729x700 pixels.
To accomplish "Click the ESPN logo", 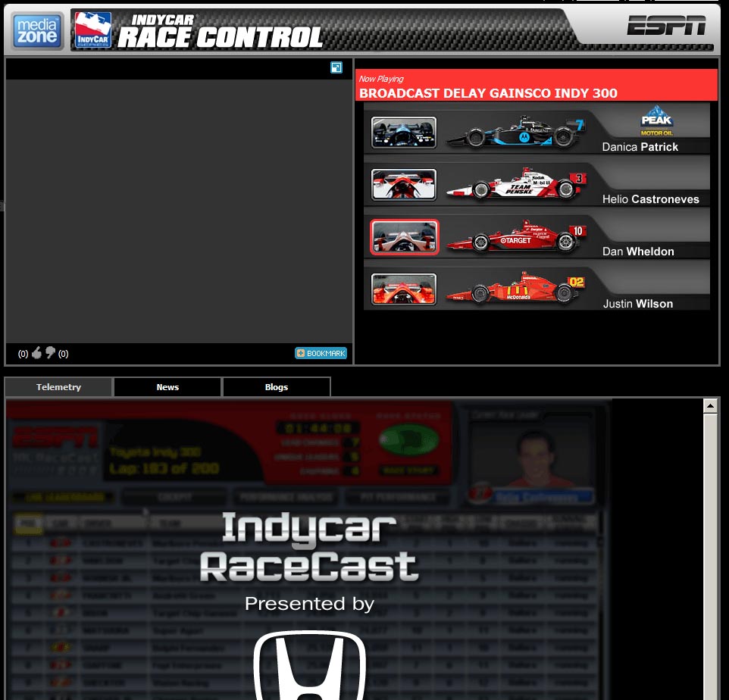I will pos(666,26).
